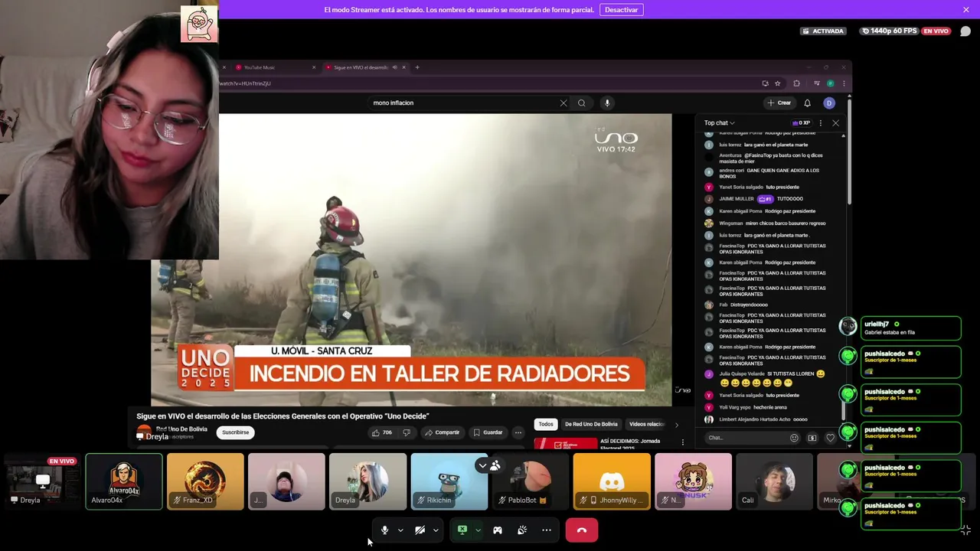This screenshot has height=551, width=980.
Task: Click the ACTIVADA status badge
Action: (x=824, y=31)
